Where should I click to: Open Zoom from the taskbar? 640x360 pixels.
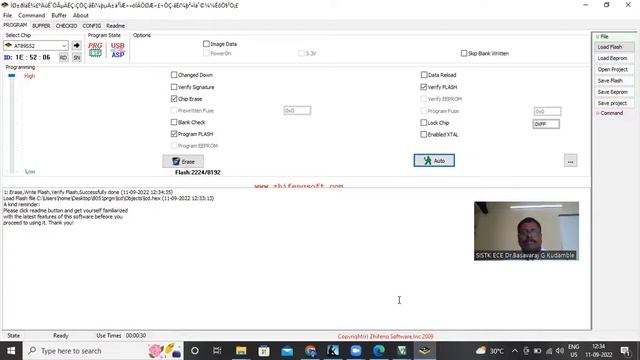click(356, 351)
